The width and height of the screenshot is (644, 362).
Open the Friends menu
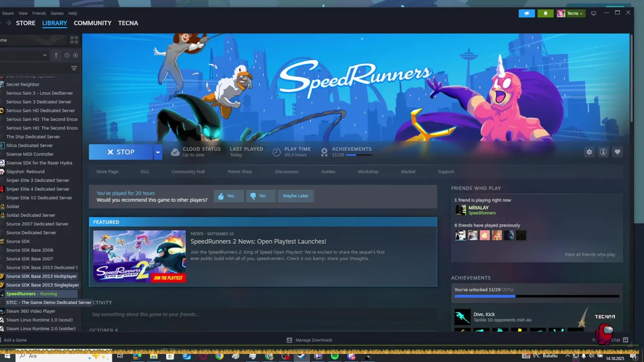coord(39,13)
